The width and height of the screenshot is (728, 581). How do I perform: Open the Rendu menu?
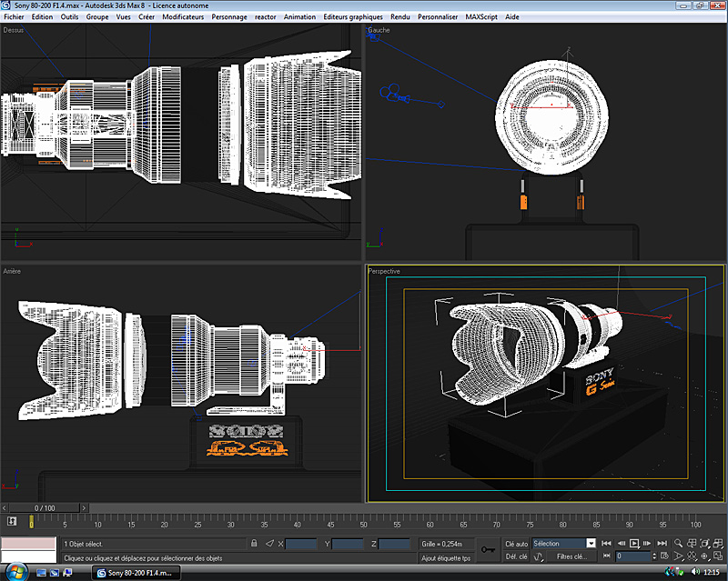[x=399, y=16]
